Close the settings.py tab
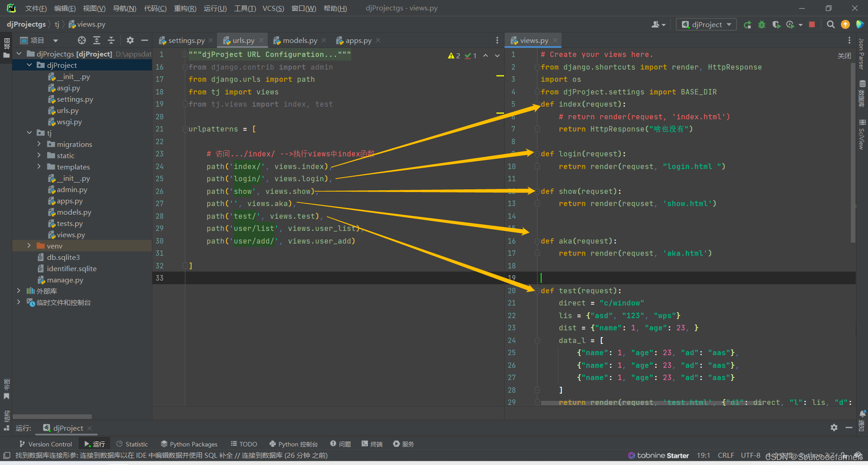 (x=211, y=40)
